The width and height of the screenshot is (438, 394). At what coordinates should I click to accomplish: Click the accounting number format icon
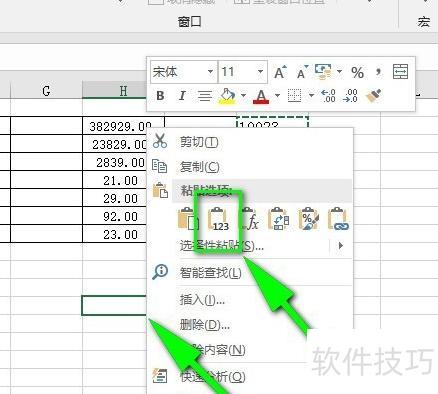click(x=323, y=72)
